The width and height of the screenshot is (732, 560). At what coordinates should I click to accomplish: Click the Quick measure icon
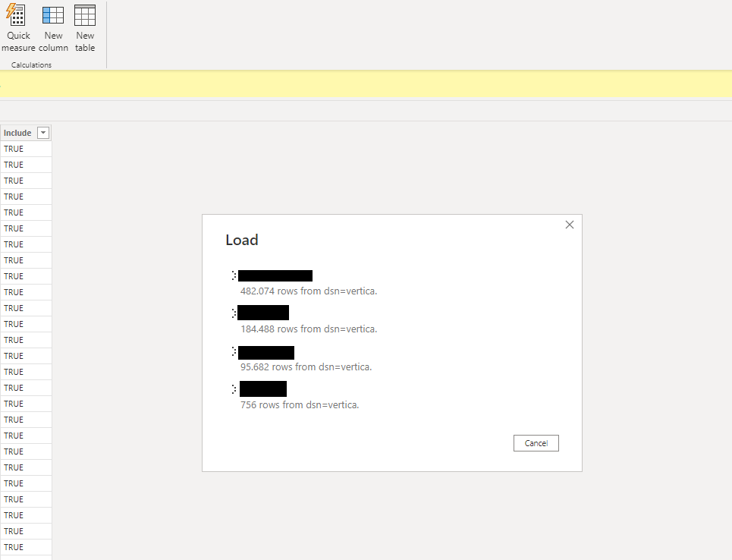pos(17,15)
